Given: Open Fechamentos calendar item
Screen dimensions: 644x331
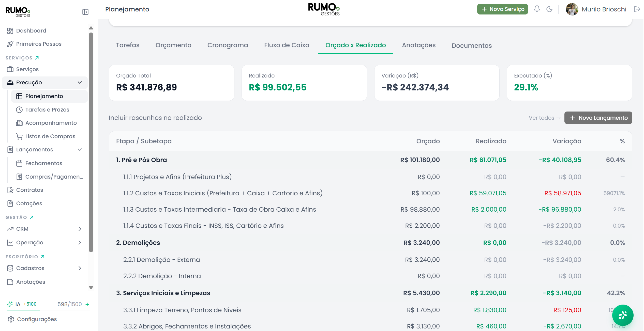Looking at the screenshot, I should tap(43, 163).
